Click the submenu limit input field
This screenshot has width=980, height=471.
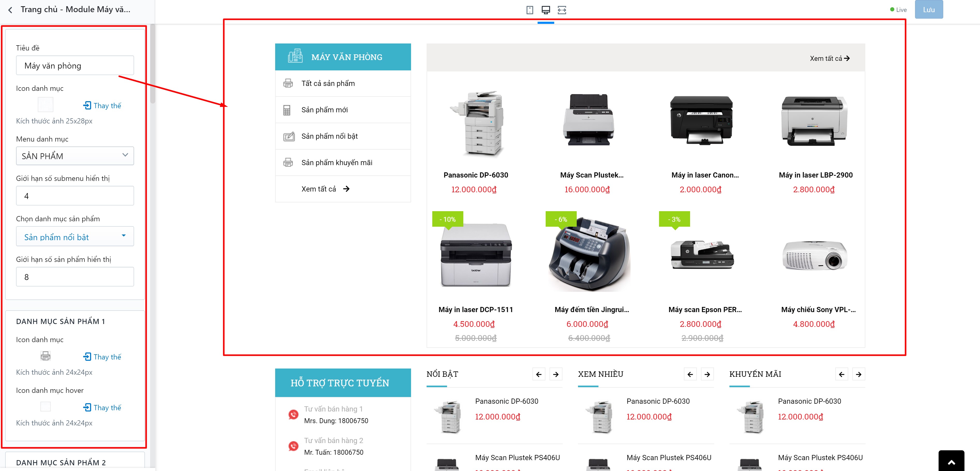pos(75,196)
